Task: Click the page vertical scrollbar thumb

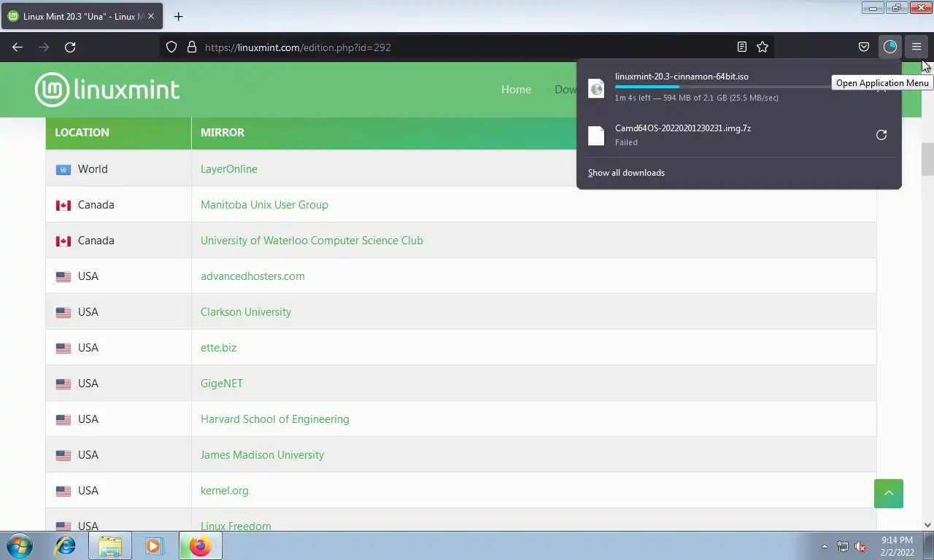Action: [x=927, y=160]
